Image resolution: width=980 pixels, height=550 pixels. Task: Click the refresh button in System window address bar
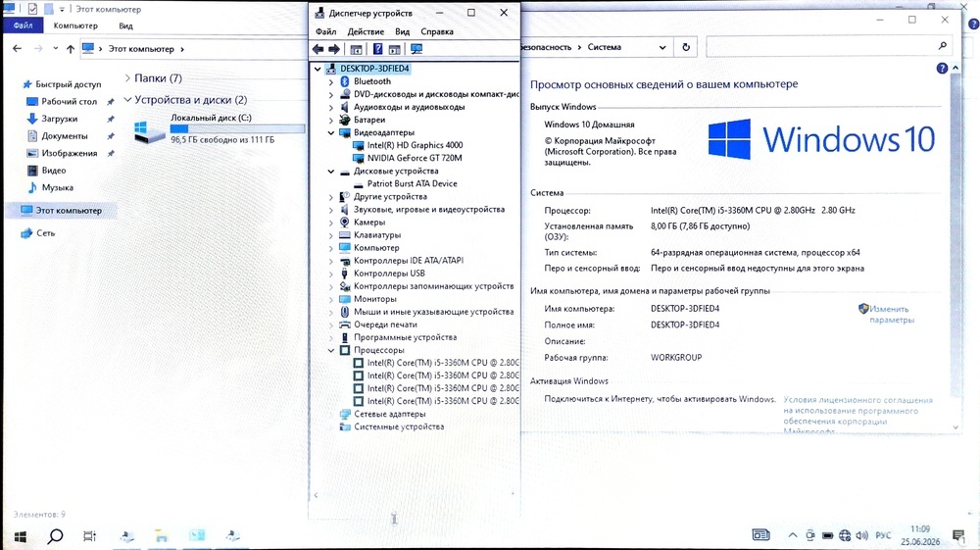coord(686,47)
